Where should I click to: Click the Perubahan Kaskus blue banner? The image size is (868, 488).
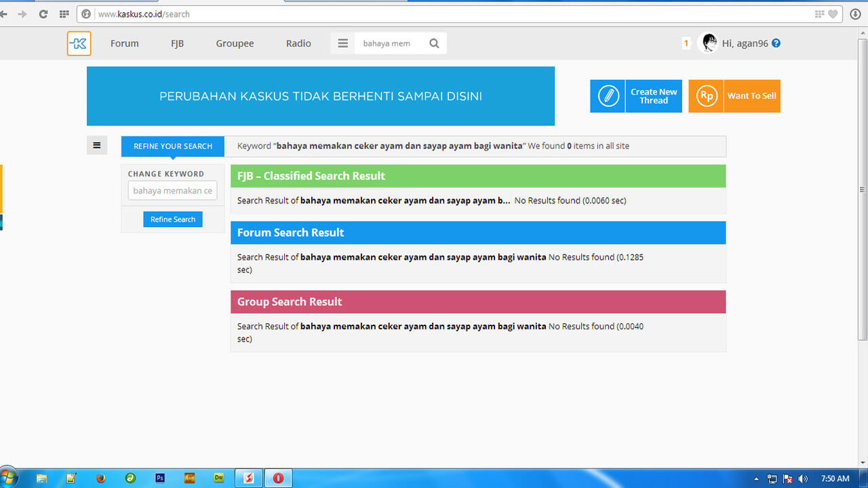coord(321,96)
